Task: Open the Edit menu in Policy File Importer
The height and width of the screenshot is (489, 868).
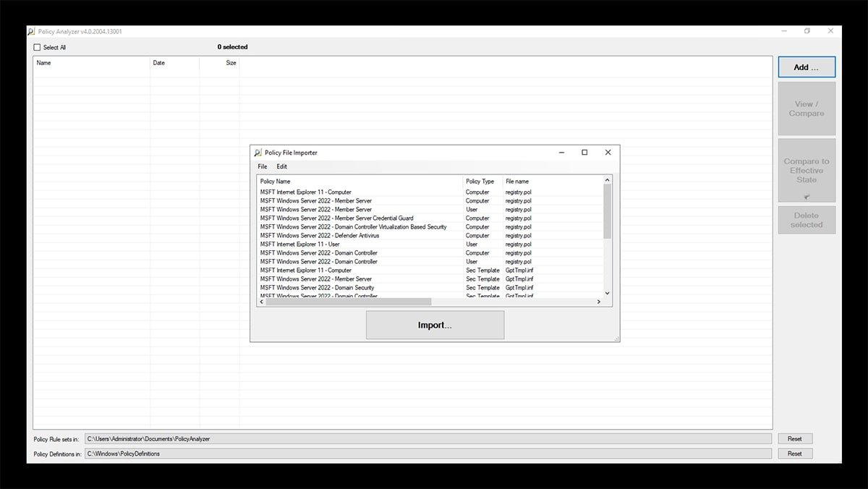Action: [x=282, y=166]
